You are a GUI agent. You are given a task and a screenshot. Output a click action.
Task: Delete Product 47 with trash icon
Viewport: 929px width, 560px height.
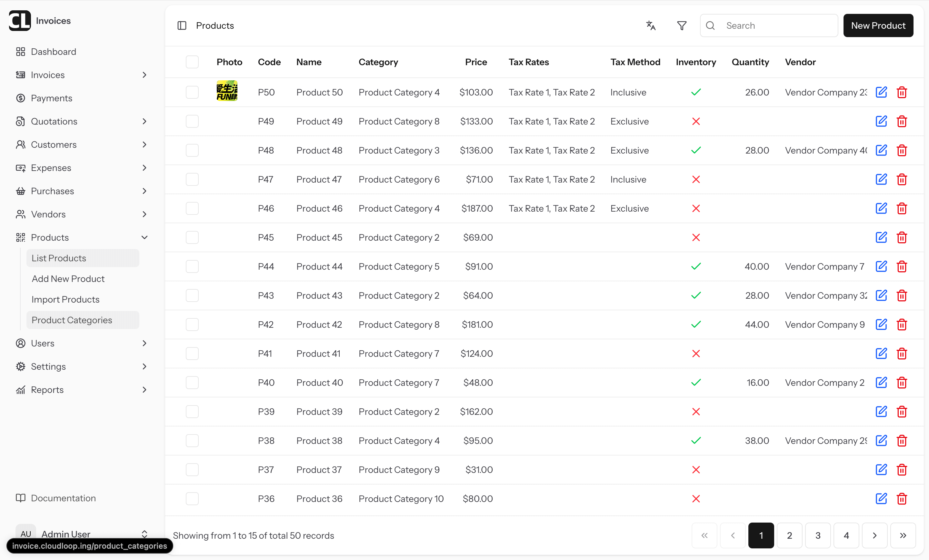coord(902,179)
